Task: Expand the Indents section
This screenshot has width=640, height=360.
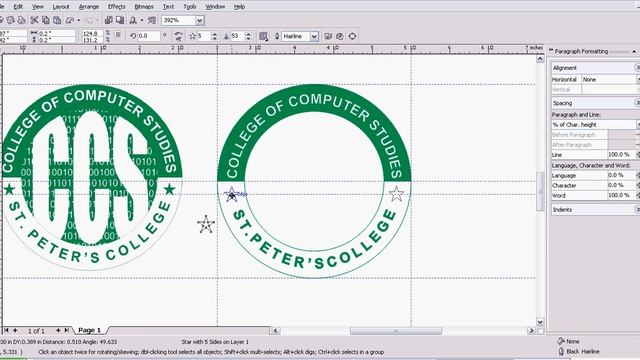Action: click(x=638, y=209)
